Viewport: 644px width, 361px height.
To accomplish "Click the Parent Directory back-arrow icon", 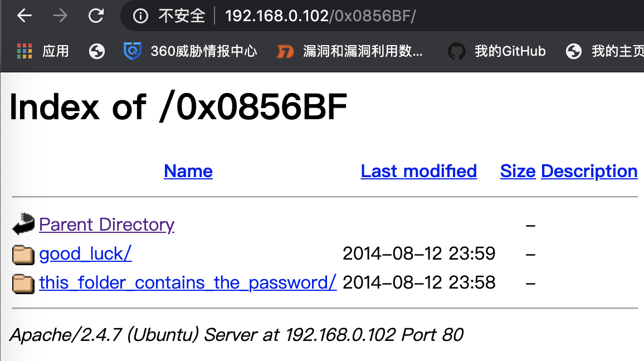I will click(x=23, y=225).
